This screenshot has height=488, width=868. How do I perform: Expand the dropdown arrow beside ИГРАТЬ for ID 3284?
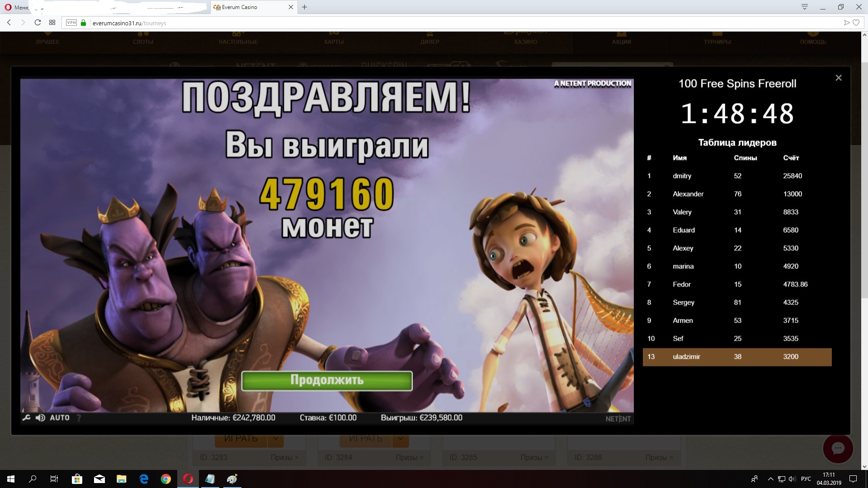pyautogui.click(x=400, y=439)
